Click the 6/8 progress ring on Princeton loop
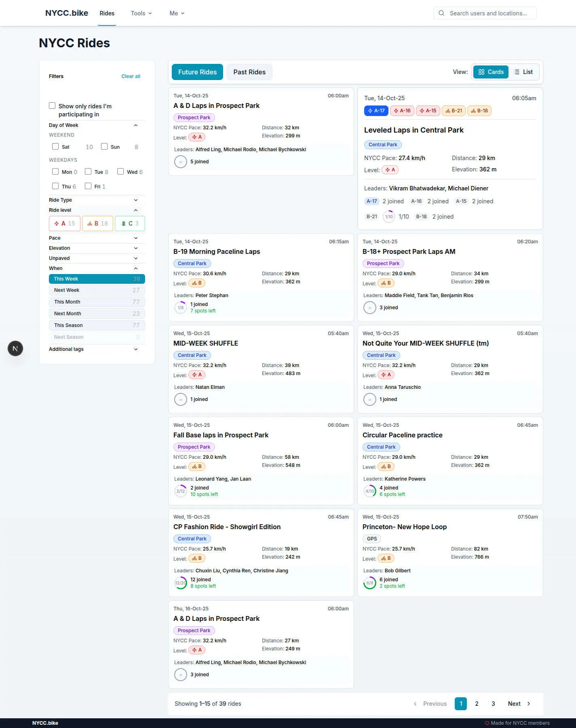Screen dimensions: 576x728 tap(370, 583)
